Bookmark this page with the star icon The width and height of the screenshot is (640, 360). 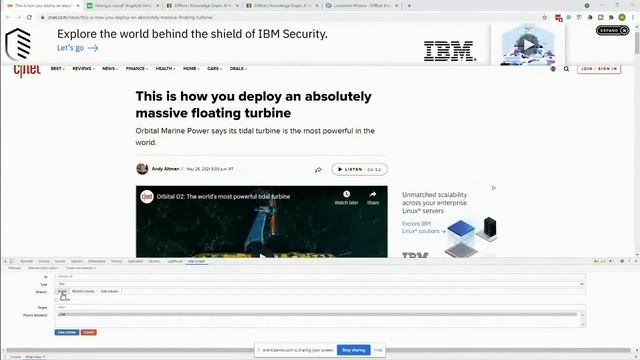pyautogui.click(x=544, y=17)
